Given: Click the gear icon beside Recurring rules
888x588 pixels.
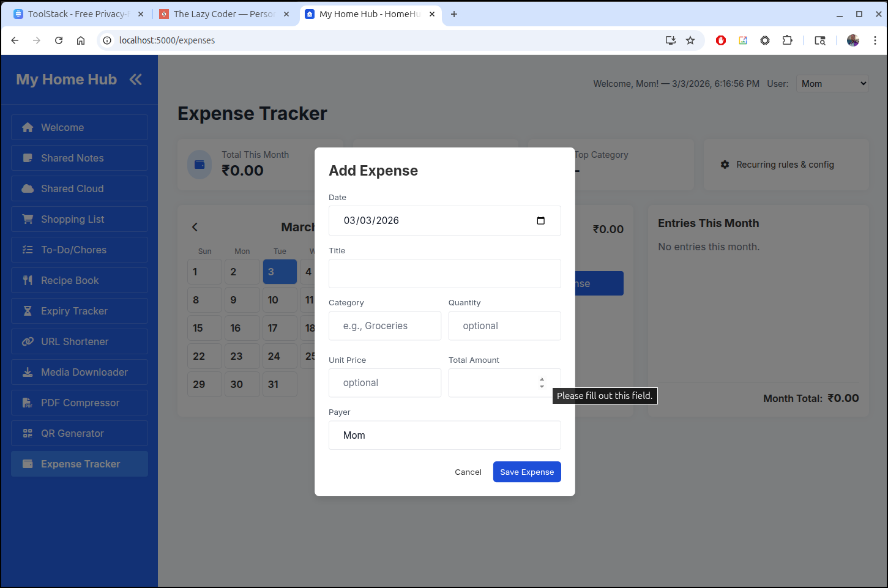Looking at the screenshot, I should click(725, 165).
